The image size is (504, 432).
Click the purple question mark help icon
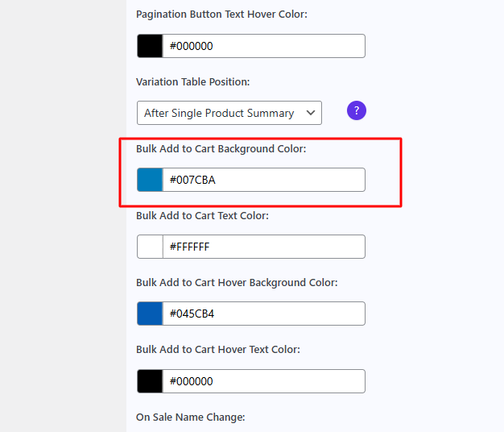pyautogui.click(x=357, y=110)
